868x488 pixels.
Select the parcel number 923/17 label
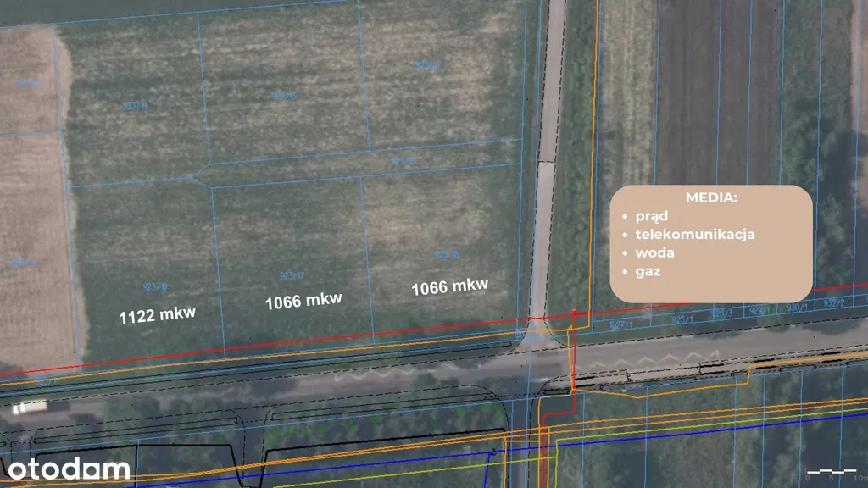point(292,275)
